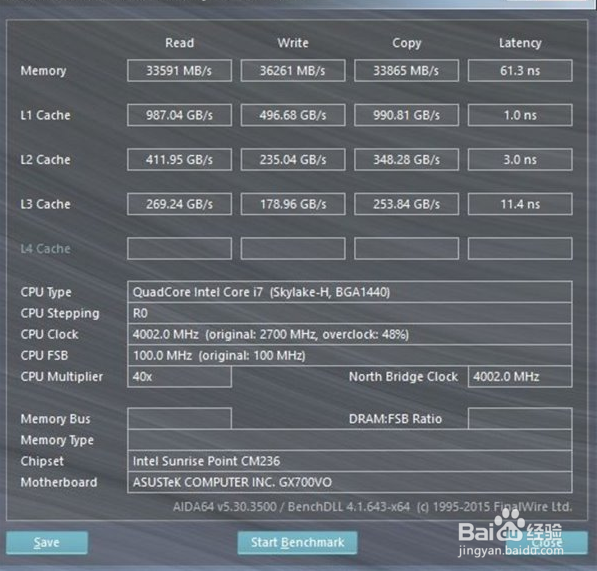
Task: Click the Copy column header
Action: tap(406, 43)
